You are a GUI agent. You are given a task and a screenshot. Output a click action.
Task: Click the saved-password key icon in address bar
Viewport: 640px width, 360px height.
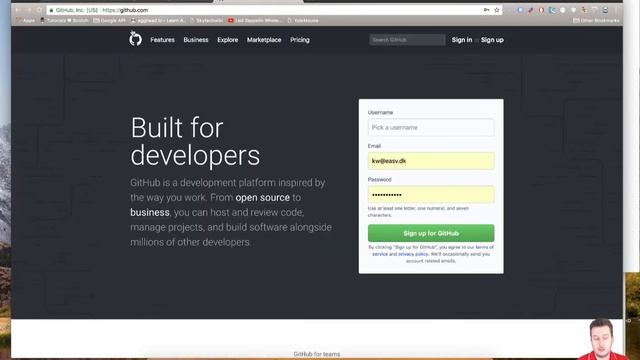(486, 10)
